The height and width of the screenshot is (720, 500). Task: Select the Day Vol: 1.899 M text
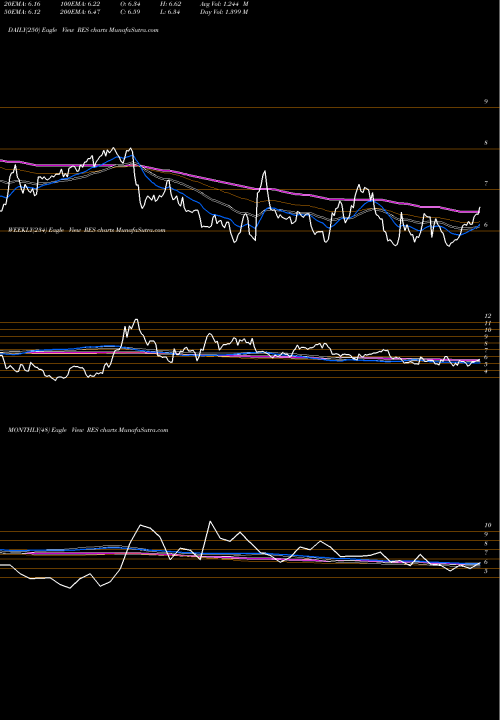click(x=224, y=12)
